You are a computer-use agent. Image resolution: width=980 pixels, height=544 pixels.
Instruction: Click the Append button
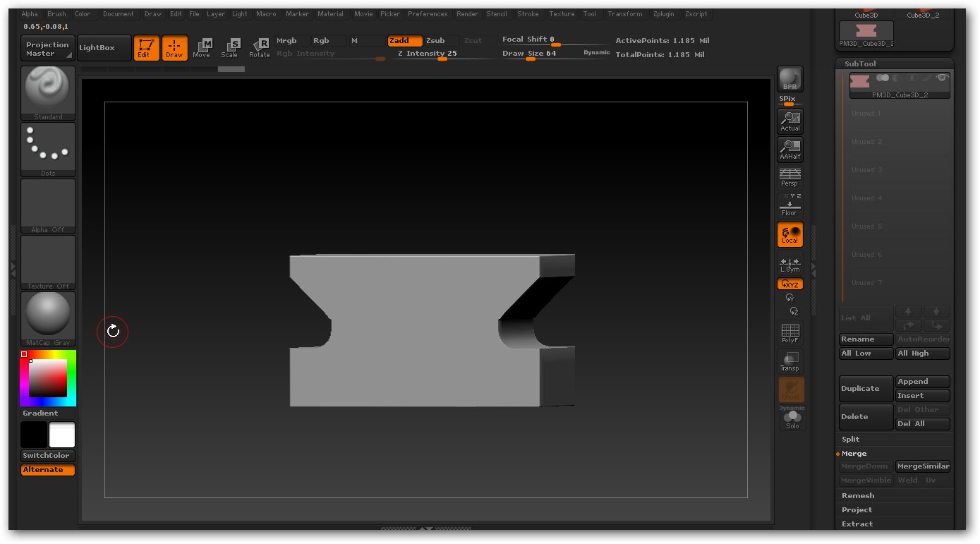point(923,382)
